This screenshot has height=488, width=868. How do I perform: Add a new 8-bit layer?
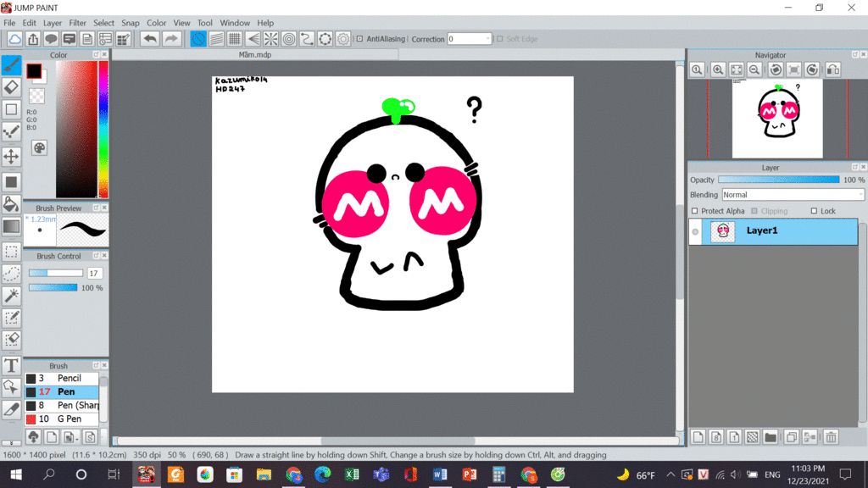click(x=716, y=437)
